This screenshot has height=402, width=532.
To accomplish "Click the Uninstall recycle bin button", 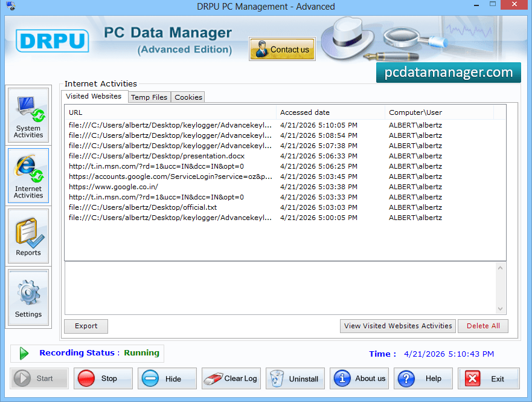I will 295,378.
